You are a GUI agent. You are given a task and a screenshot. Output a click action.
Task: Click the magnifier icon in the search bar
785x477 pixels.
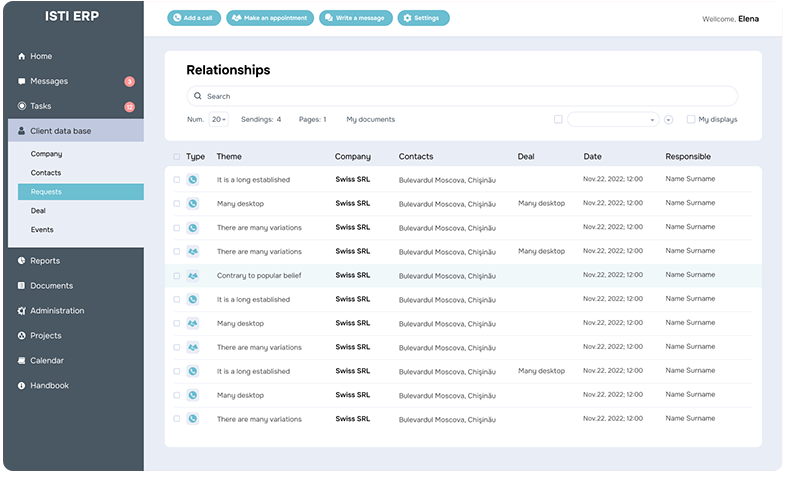pos(198,96)
